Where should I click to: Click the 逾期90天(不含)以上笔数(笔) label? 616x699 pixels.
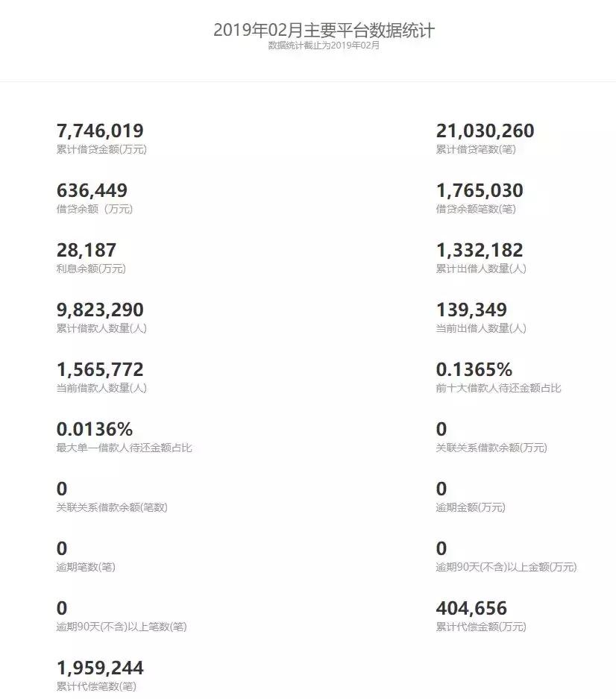(x=122, y=627)
